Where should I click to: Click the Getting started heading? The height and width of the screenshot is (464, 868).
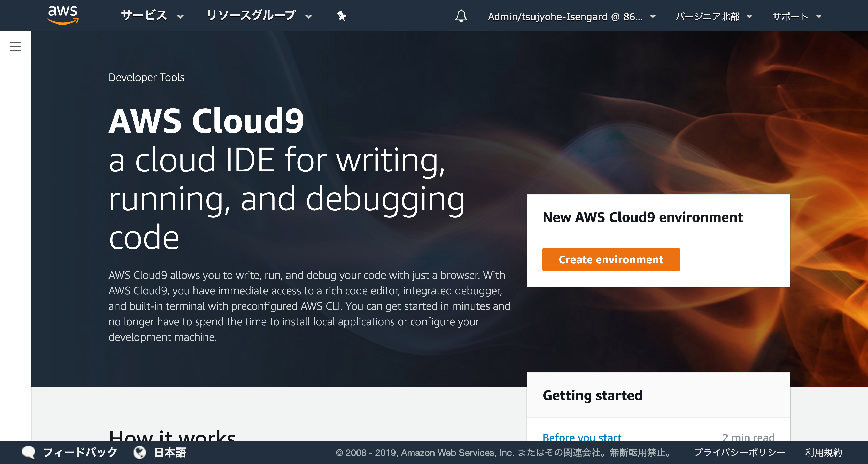coord(592,395)
